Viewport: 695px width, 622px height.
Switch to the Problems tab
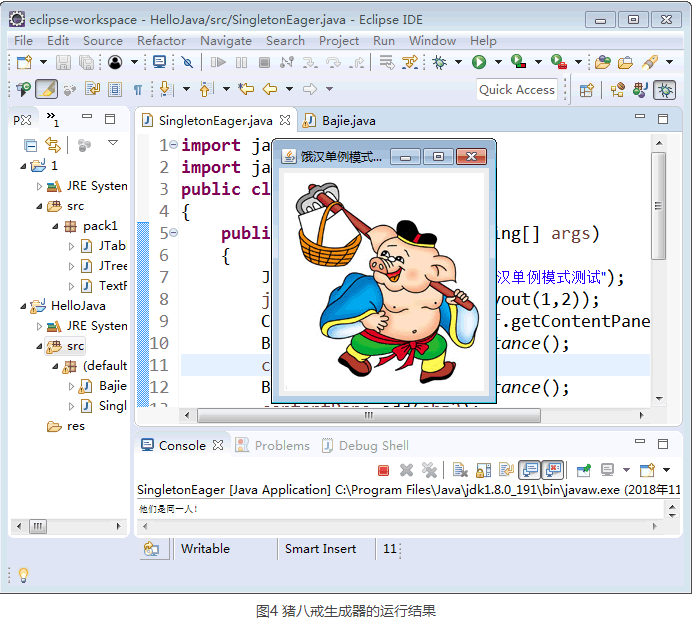coord(273,446)
